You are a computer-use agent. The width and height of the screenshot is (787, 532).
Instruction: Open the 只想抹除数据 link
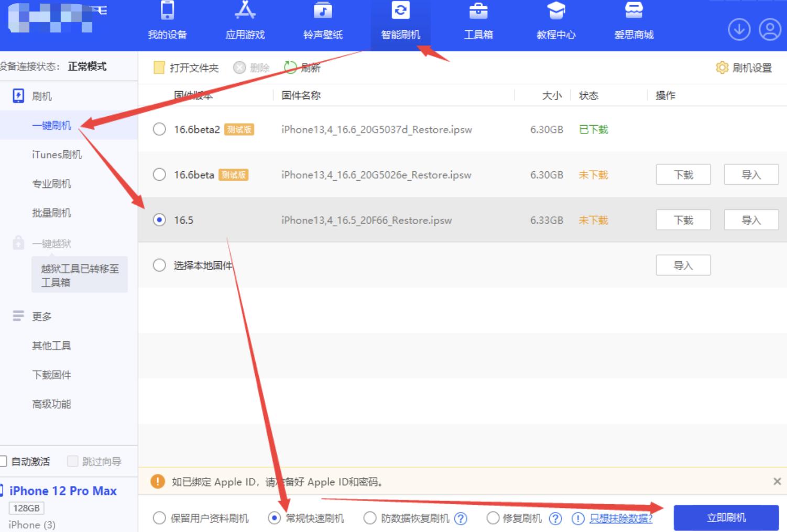click(x=621, y=518)
